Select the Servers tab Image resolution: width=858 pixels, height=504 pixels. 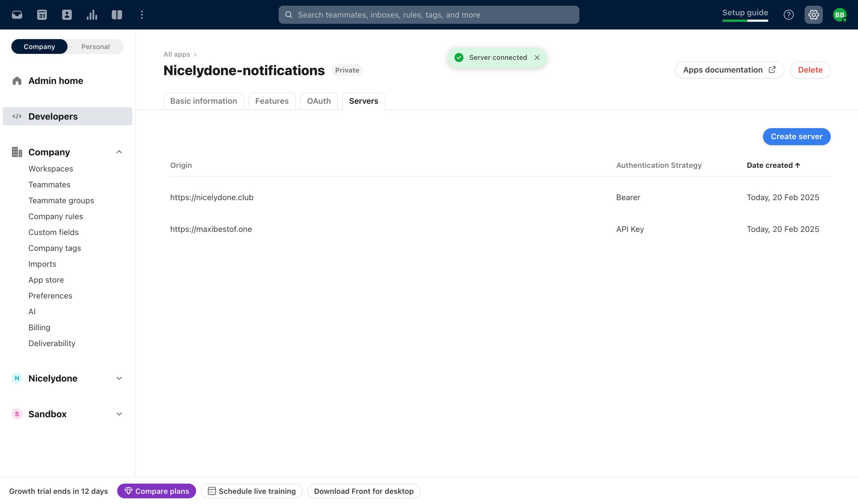pyautogui.click(x=364, y=101)
